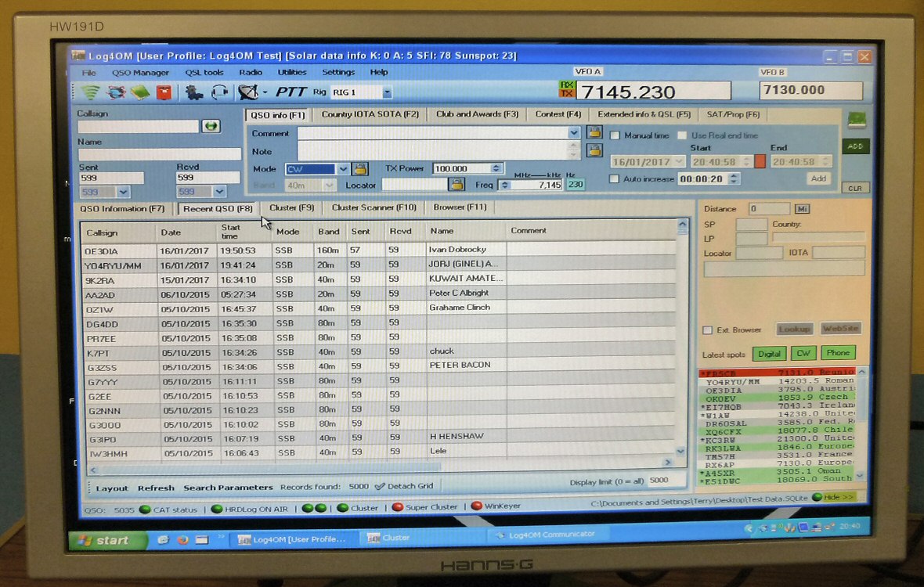Open the Utilities menu

[x=292, y=73]
